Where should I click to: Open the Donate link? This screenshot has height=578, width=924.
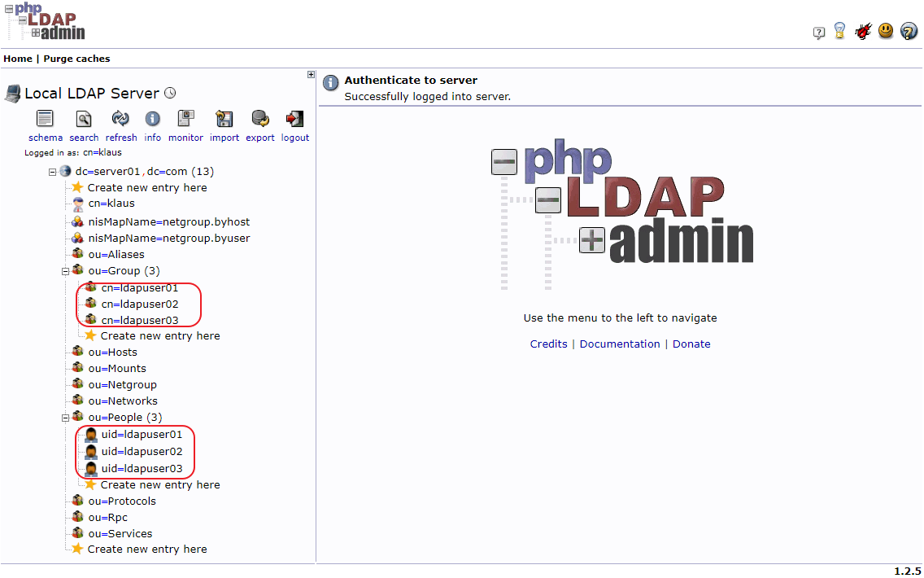691,344
